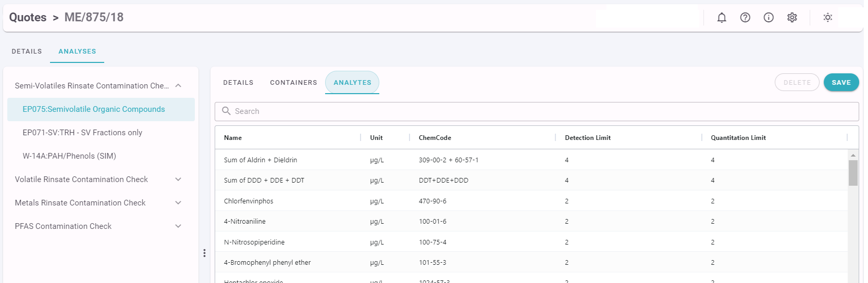
Task: Click the Delete button
Action: (797, 82)
